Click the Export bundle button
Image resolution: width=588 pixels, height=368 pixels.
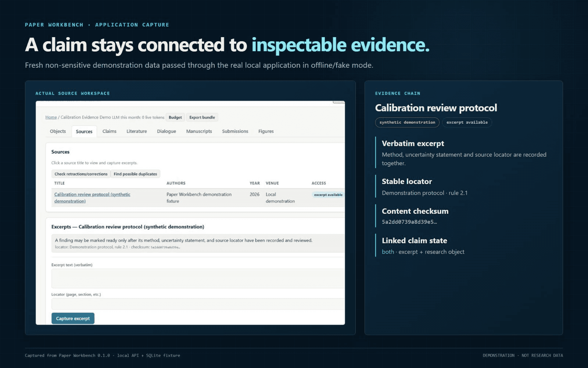pyautogui.click(x=202, y=117)
